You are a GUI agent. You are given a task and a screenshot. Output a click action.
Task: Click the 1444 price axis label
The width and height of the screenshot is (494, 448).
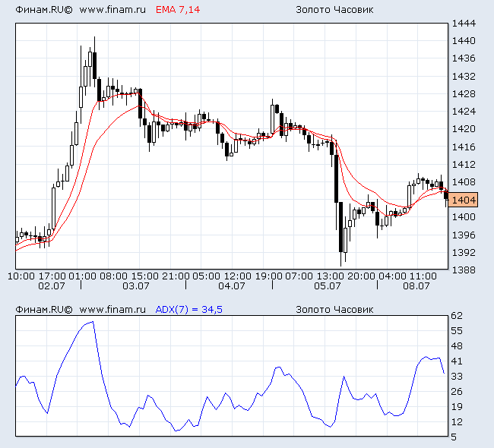pos(463,24)
